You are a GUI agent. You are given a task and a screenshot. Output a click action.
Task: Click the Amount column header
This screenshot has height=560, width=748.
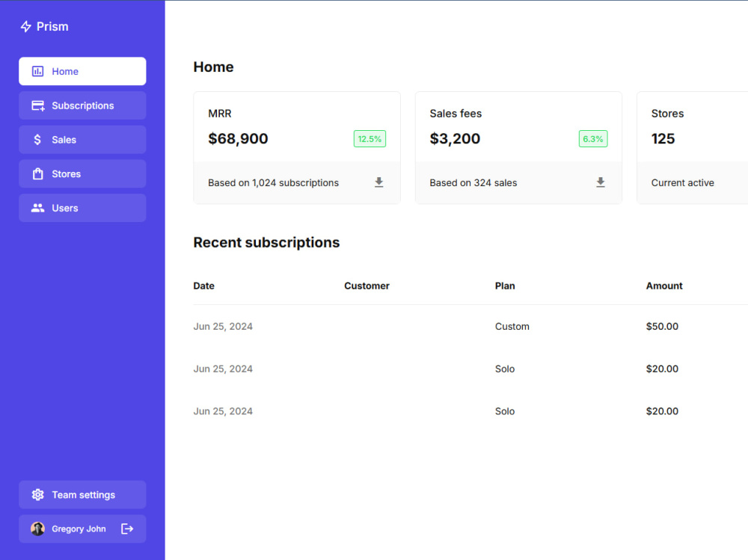pyautogui.click(x=664, y=286)
